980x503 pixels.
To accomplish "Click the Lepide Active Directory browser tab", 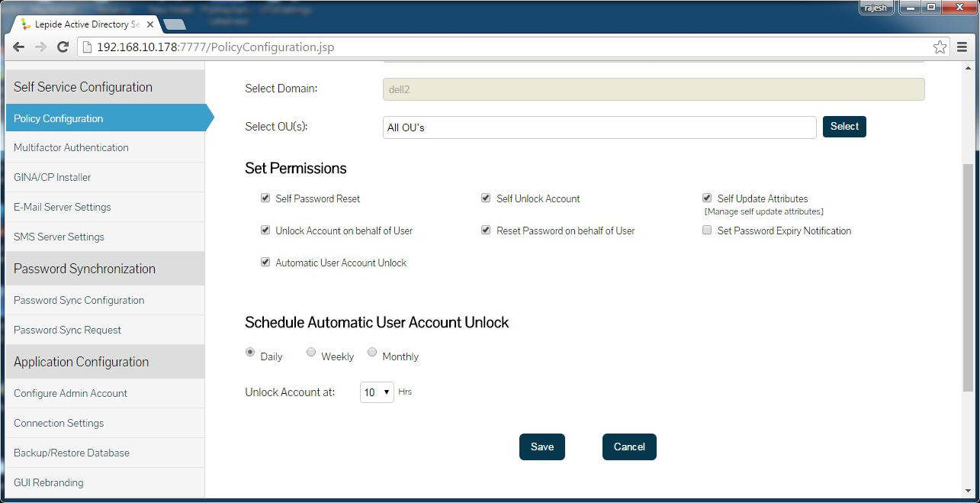I will (84, 24).
